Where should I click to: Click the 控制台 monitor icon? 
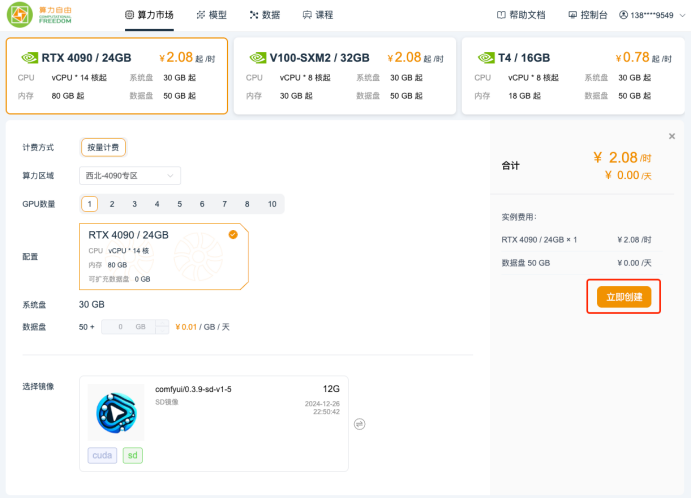[572, 15]
